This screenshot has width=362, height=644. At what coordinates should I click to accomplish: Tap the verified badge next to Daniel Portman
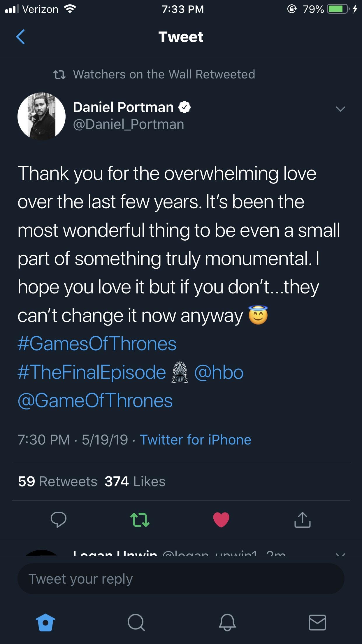click(185, 107)
